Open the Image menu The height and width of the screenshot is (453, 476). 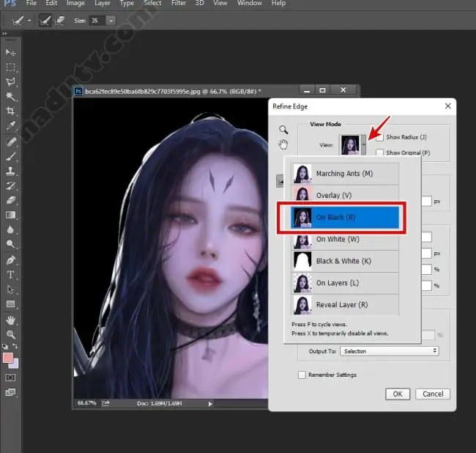[x=75, y=3]
